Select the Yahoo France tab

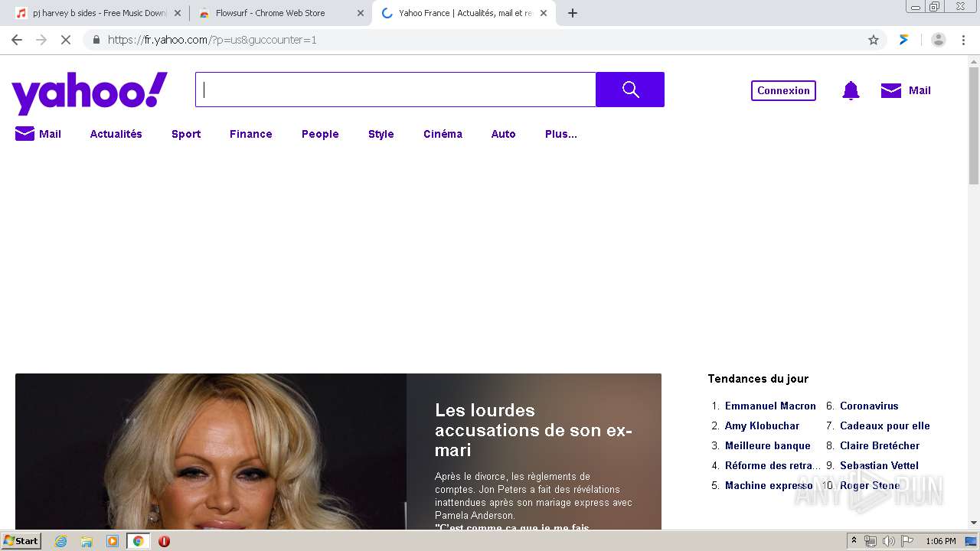(464, 13)
